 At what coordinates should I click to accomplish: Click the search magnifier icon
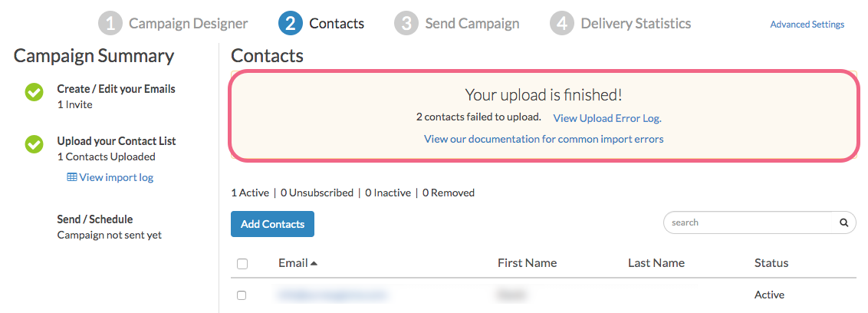(x=843, y=223)
